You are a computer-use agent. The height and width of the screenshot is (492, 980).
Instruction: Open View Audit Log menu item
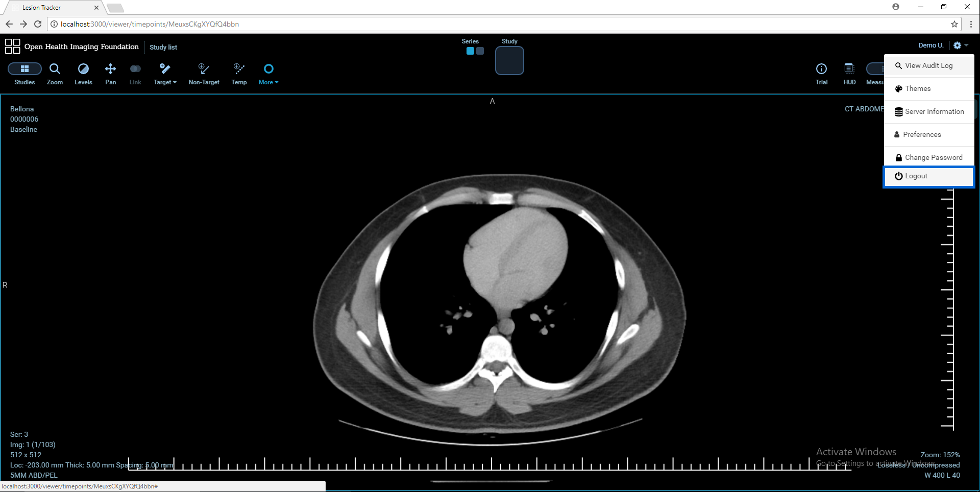(928, 66)
